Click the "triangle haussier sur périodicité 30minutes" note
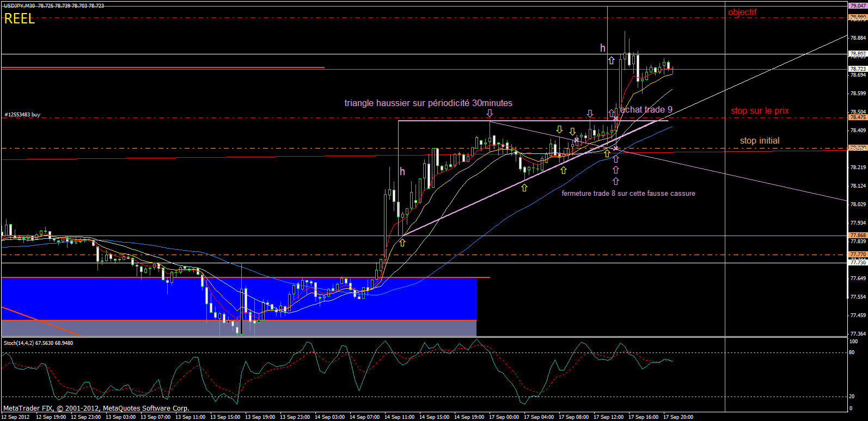 tap(428, 103)
